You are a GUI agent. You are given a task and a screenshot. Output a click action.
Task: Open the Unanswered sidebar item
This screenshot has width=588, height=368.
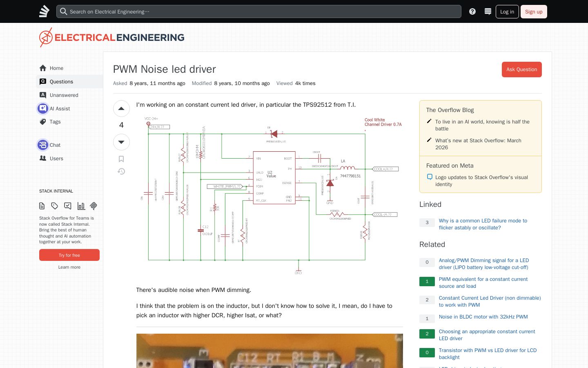click(x=69, y=95)
